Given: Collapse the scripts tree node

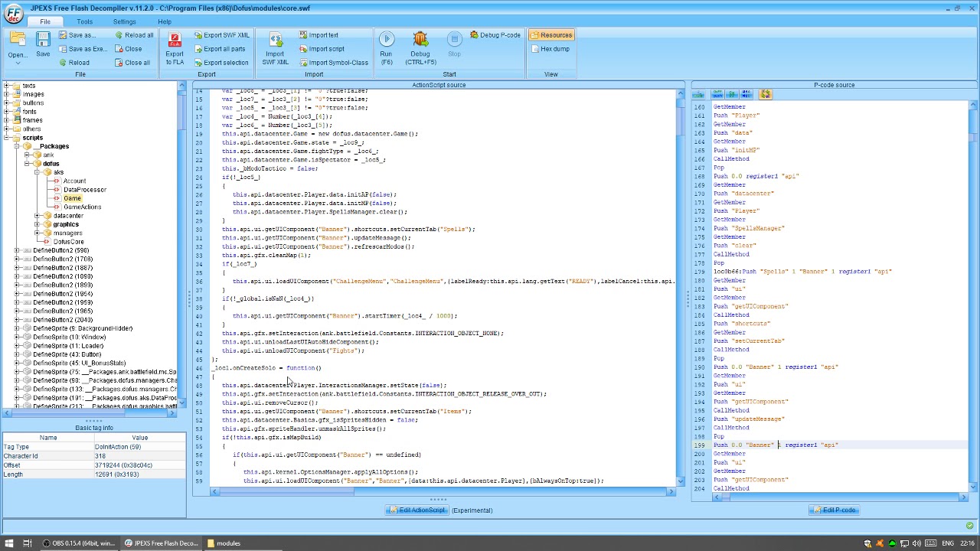Looking at the screenshot, I should (x=6, y=138).
